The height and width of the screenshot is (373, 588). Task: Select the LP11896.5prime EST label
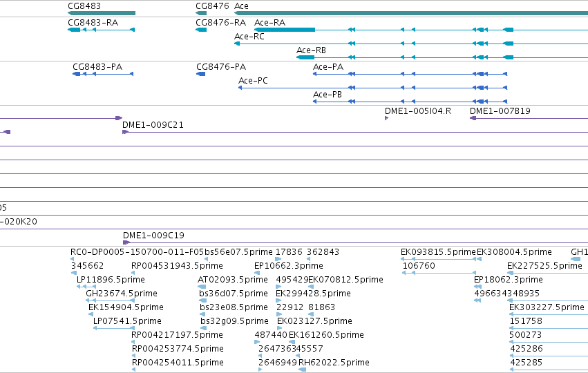(x=111, y=280)
